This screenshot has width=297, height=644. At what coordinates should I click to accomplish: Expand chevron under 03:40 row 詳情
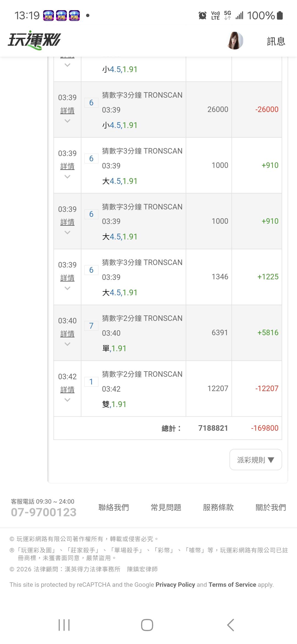(x=67, y=344)
